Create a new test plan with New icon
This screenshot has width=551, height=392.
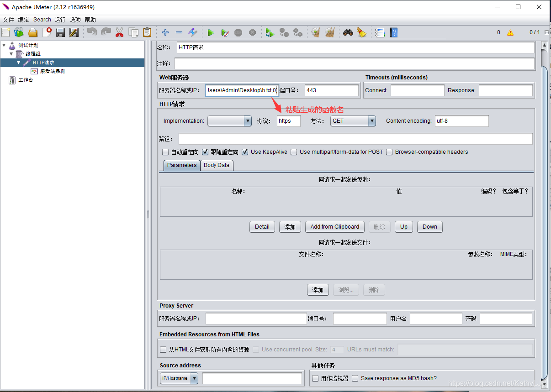5,32
